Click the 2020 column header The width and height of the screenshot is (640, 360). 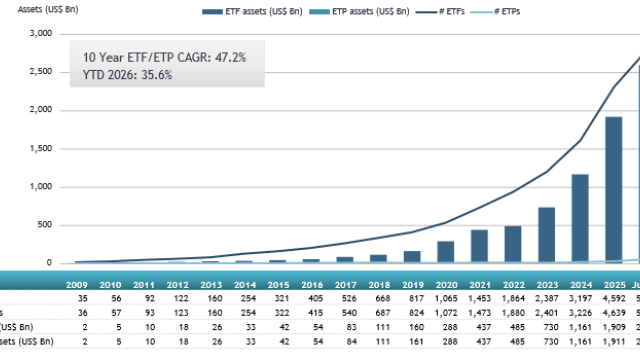pos(447,285)
